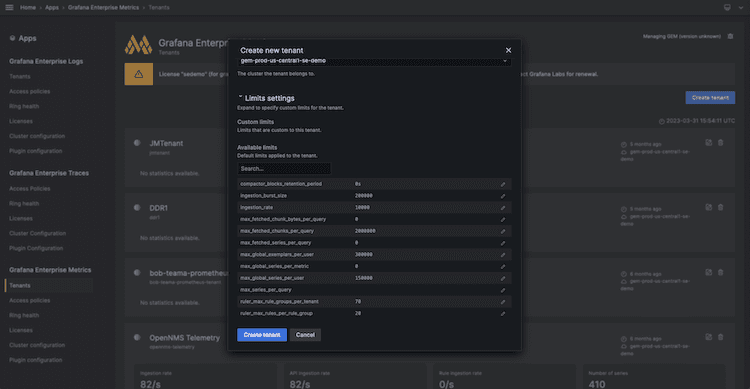Edit the compactor_blocks_retention_period limit

503,184
